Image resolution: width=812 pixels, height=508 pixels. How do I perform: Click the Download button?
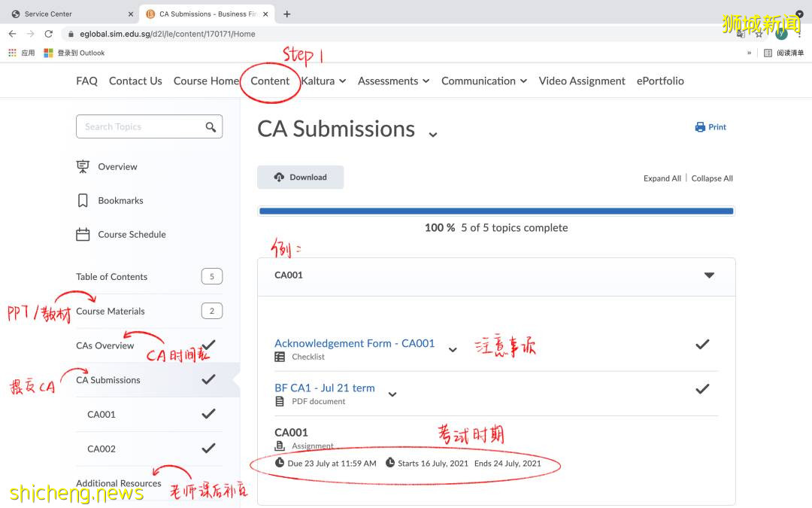pos(301,178)
